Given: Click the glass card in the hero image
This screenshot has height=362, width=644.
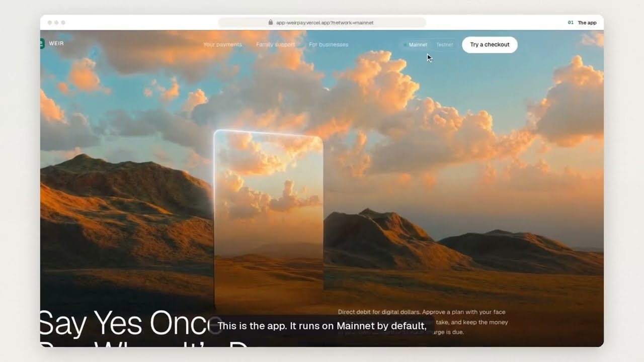Looking at the screenshot, I should 269,221.
